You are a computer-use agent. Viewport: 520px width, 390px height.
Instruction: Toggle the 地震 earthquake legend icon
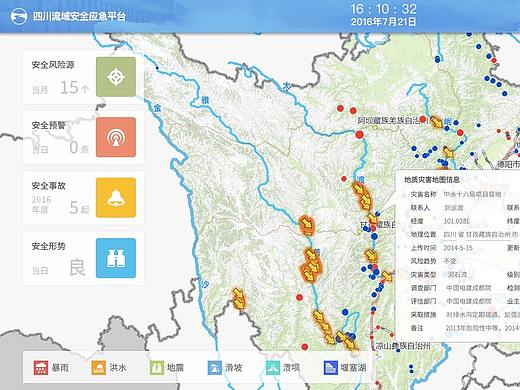[x=157, y=368]
